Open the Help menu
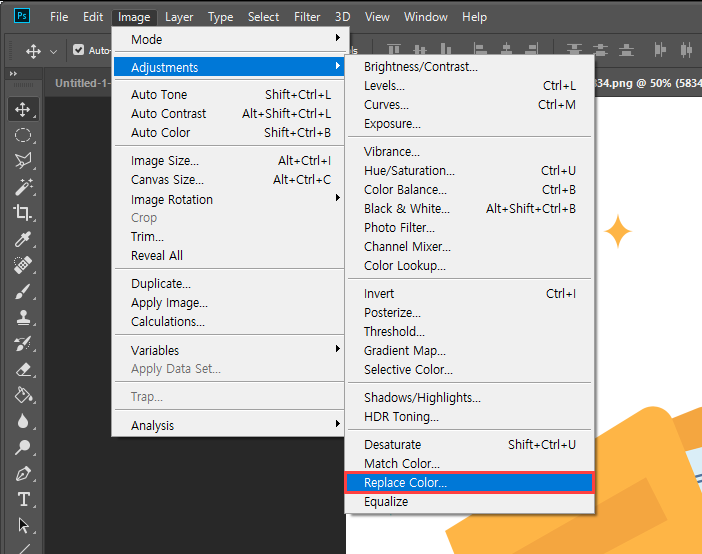The height and width of the screenshot is (554, 702). [474, 17]
